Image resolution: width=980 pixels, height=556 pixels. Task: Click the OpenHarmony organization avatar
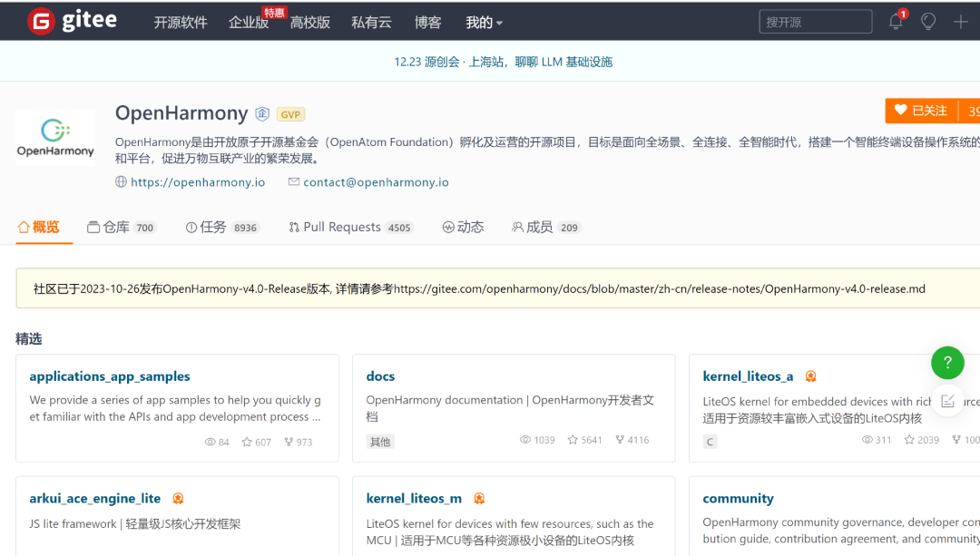(55, 138)
